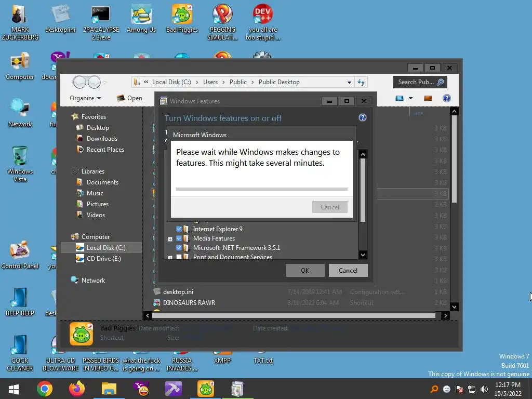Expand the Print and Document Services node
Viewport: 532px width, 399px height.
pos(170,258)
